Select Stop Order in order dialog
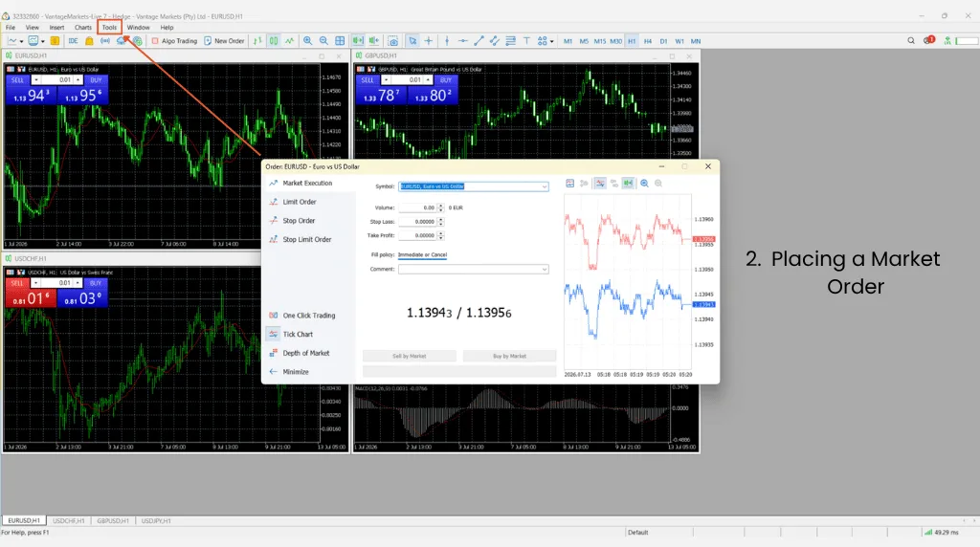Image resolution: width=980 pixels, height=547 pixels. 299,220
